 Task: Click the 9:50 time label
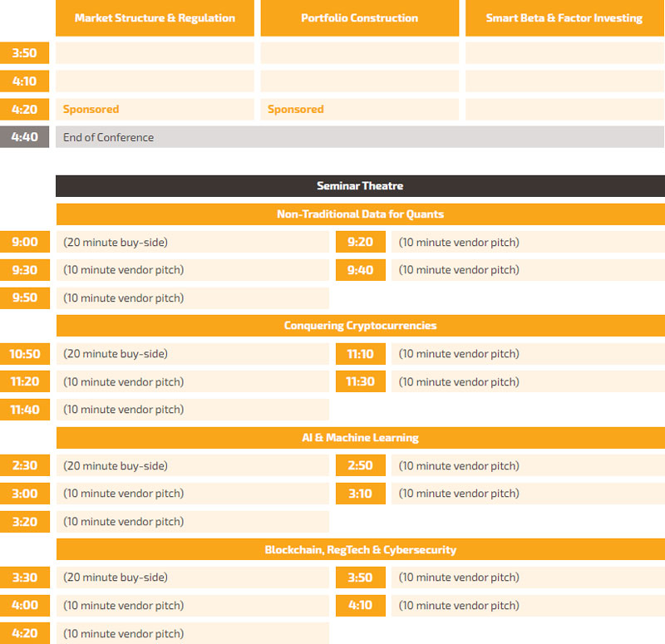[25, 297]
